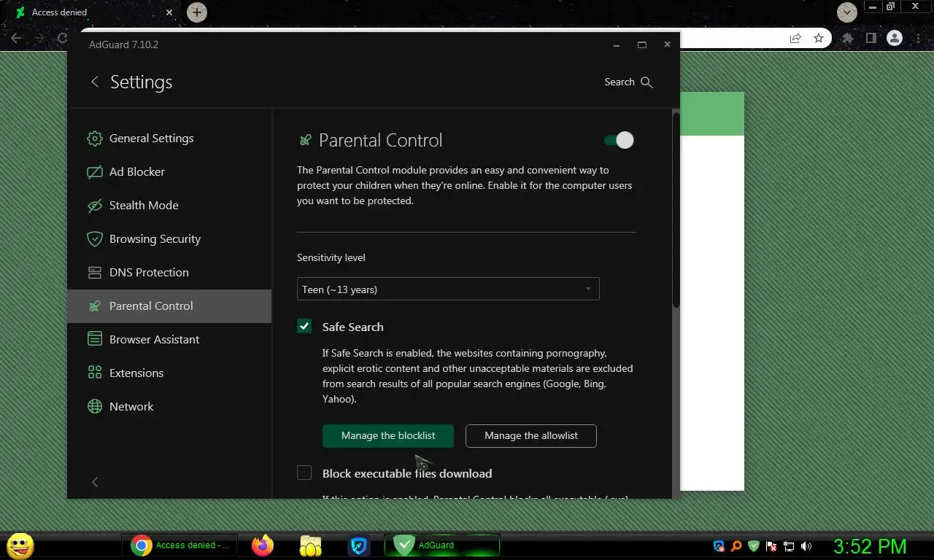Click the Browsing Security shield icon
The width and height of the screenshot is (934, 560).
click(x=95, y=239)
